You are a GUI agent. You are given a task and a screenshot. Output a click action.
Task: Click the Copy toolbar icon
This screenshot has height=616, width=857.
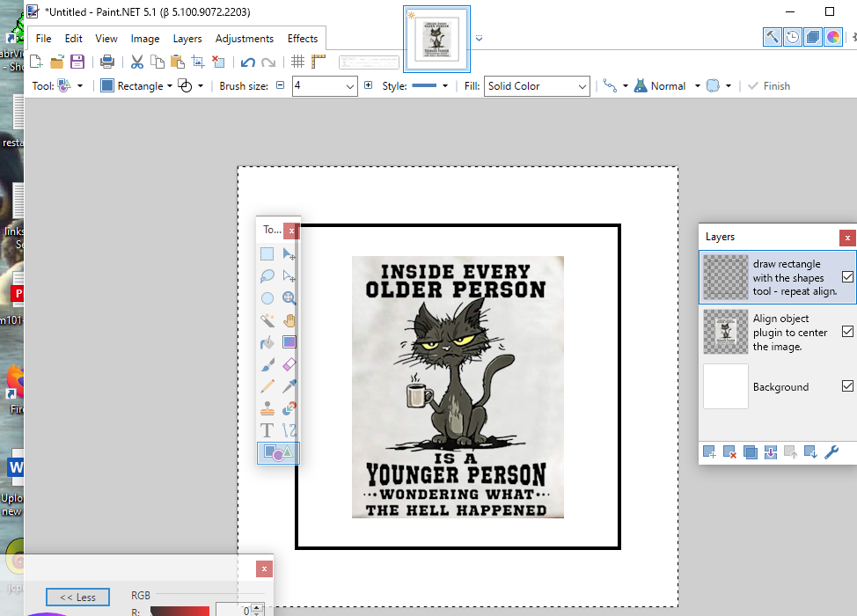[157, 62]
